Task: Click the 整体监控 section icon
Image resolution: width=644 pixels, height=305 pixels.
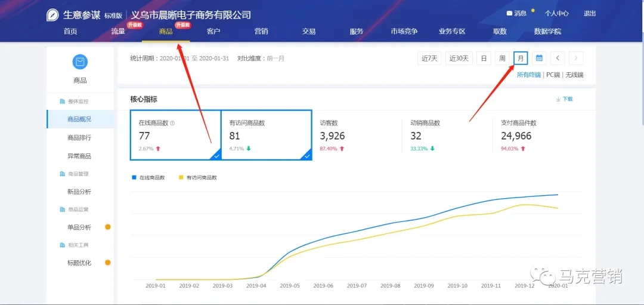Action: (x=63, y=101)
